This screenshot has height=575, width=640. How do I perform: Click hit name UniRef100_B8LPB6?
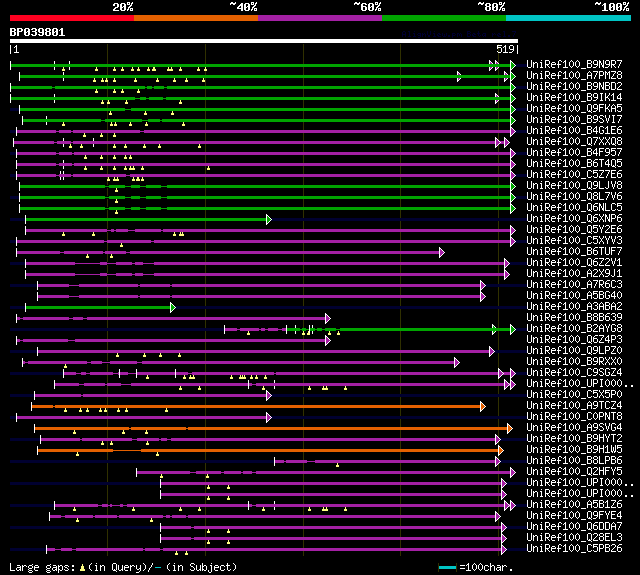(574, 461)
